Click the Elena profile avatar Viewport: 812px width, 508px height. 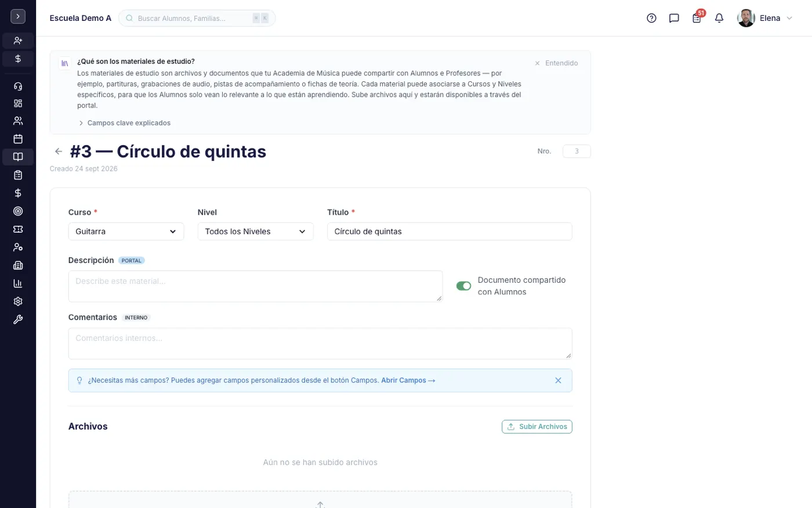pyautogui.click(x=746, y=18)
